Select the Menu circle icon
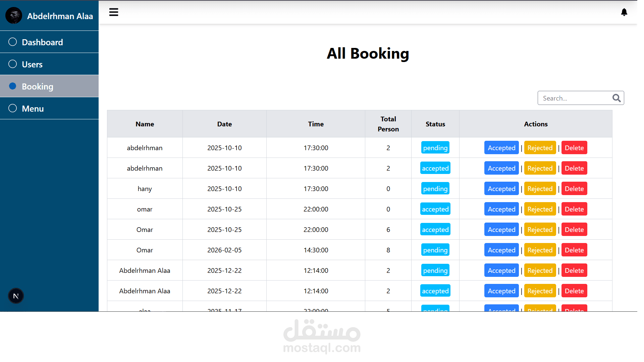This screenshot has width=644, height=362. [13, 108]
